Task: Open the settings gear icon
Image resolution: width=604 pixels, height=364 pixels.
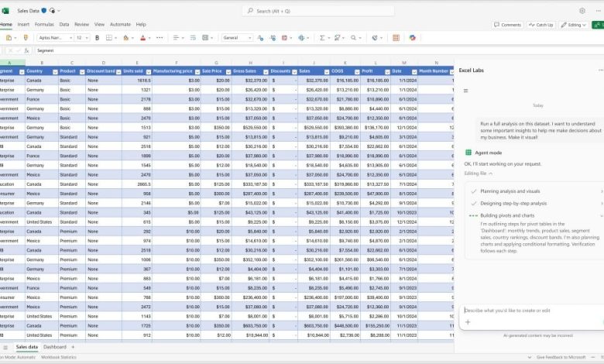Action: coord(582,11)
